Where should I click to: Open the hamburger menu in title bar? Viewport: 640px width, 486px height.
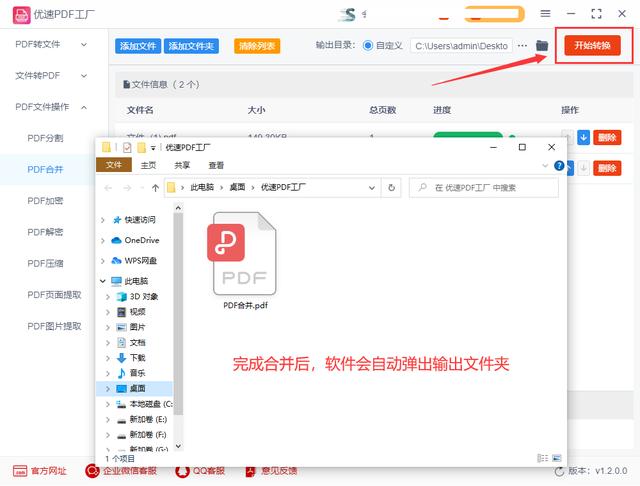(545, 13)
